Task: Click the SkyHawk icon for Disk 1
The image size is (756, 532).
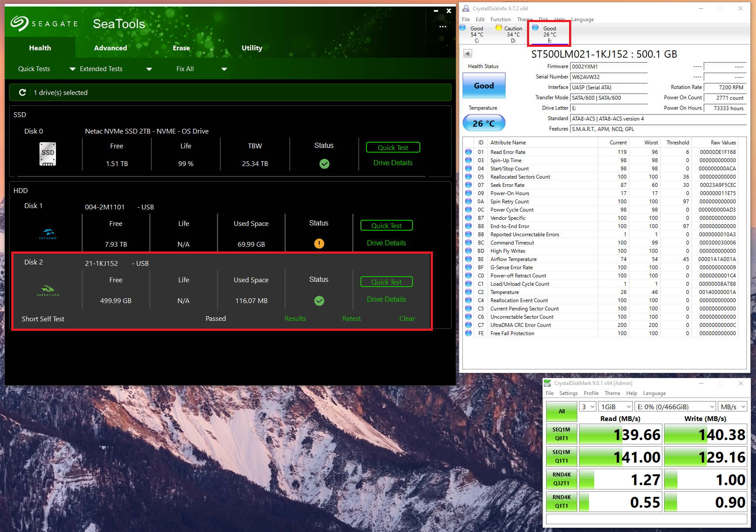Action: pos(48,234)
